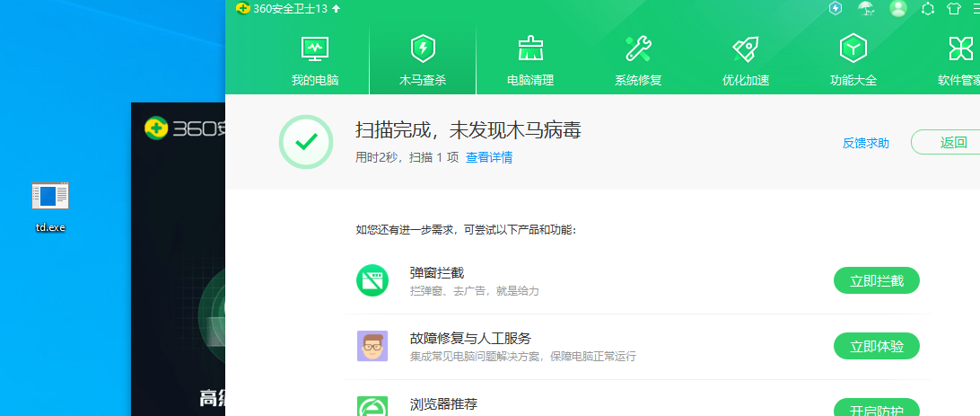Open 电脑清理 cleanup broom icon
Screen dimensions: 980x416
(530, 61)
